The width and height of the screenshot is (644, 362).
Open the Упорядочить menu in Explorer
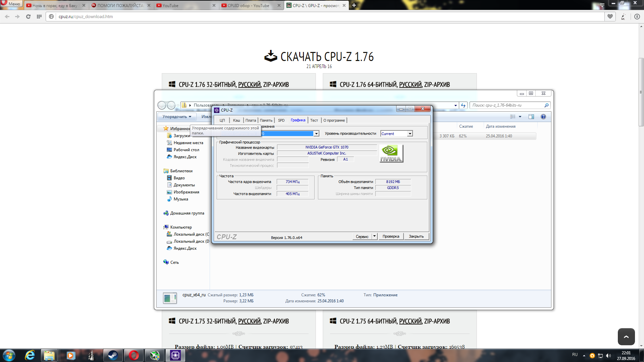176,117
